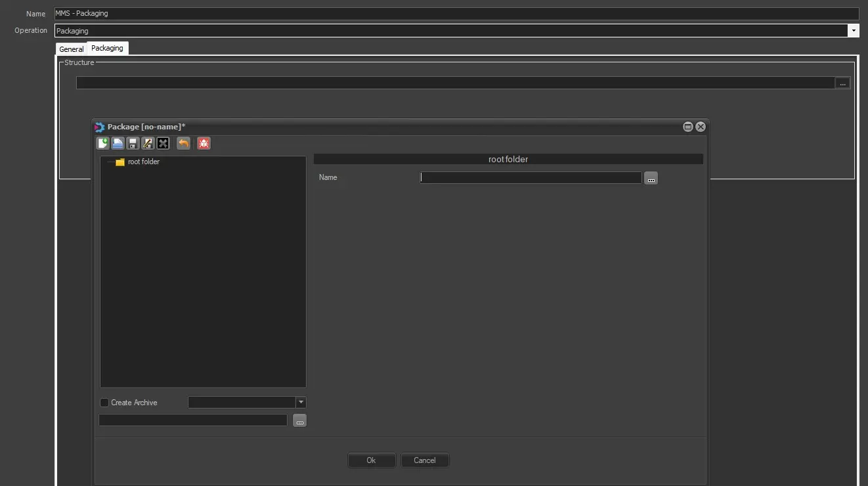The height and width of the screenshot is (486, 868).
Task: Click browse button beside archive path field
Action: click(x=299, y=421)
